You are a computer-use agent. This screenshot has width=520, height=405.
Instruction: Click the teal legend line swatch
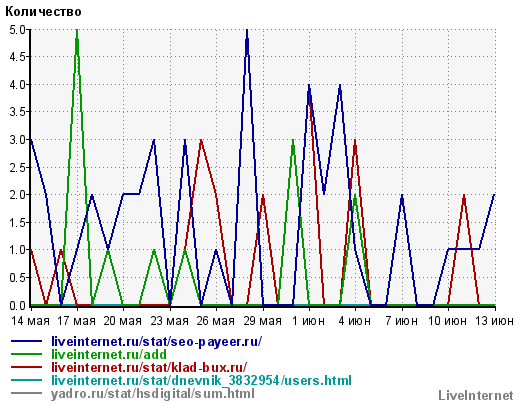[27, 380]
